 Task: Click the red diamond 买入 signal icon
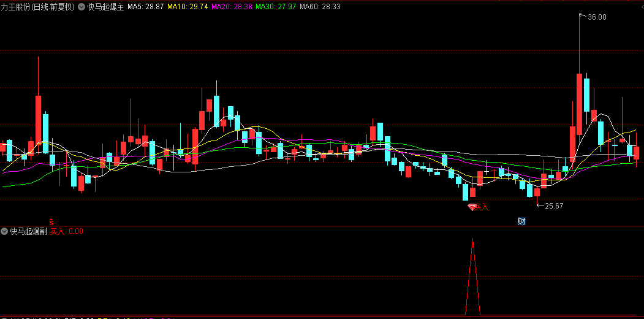click(471, 207)
